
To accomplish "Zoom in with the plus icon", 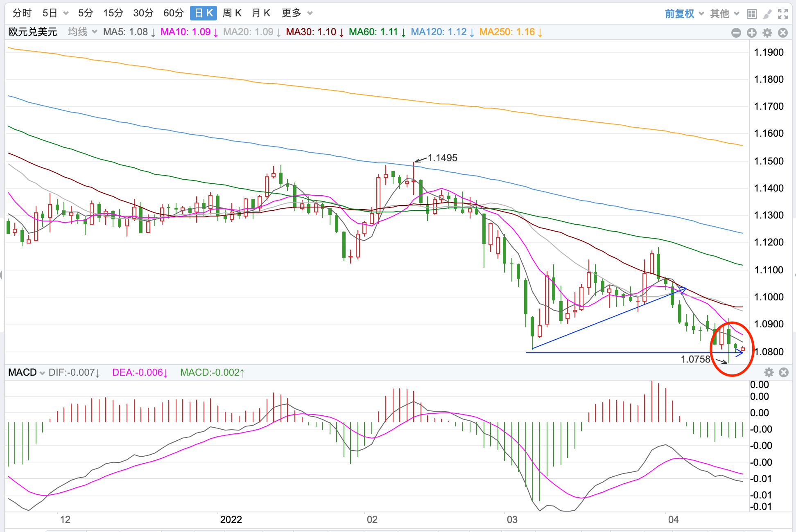I will (x=751, y=33).
